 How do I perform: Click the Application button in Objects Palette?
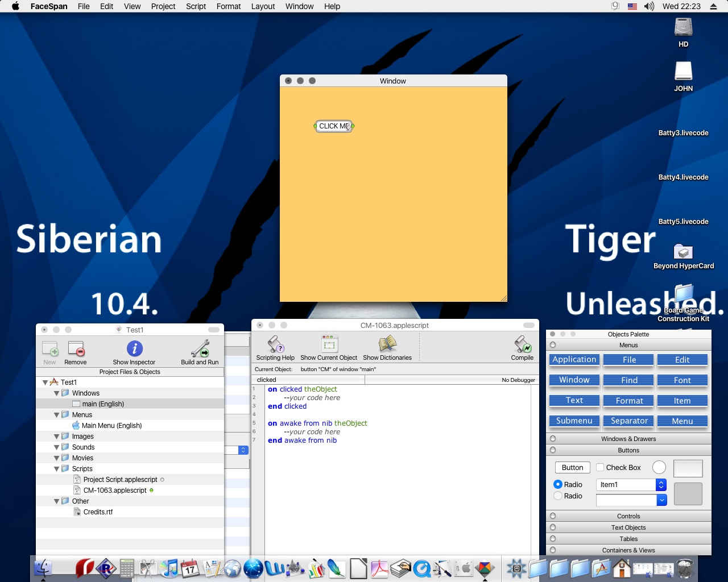(574, 359)
